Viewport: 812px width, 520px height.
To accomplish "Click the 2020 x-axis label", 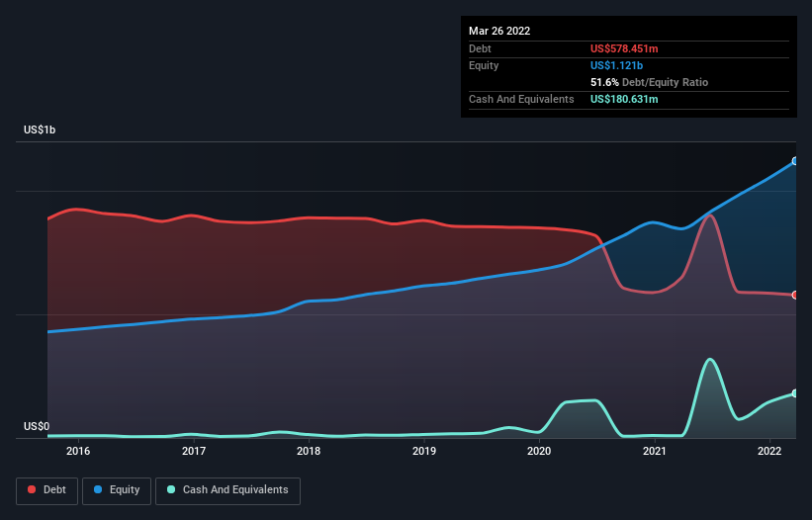I will click(x=539, y=451).
